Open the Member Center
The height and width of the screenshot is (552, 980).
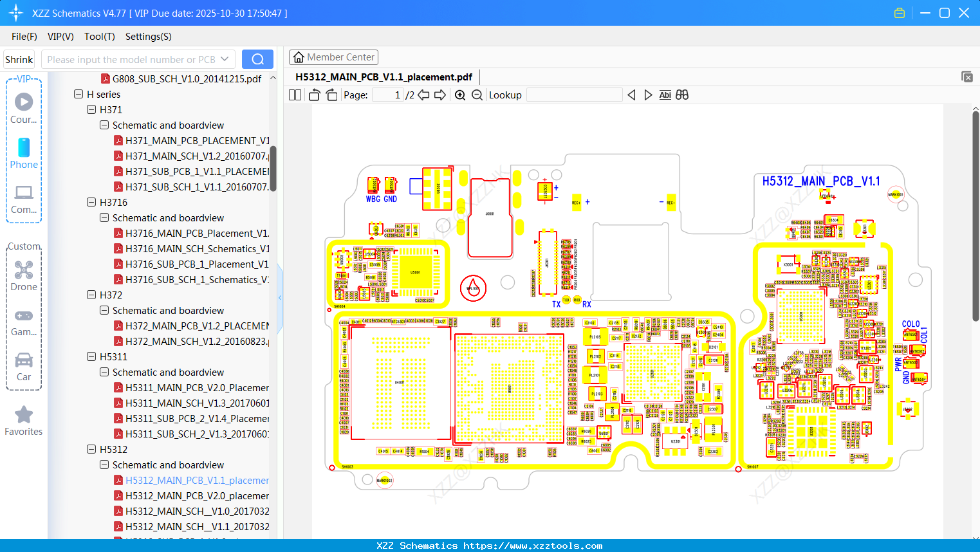point(333,57)
